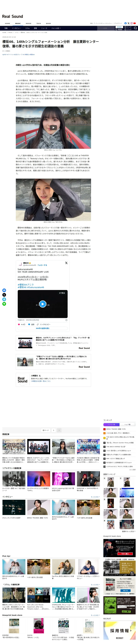This screenshot has width=138, height=644.
Task: Open the Facebook icon in the header
Action: coord(125,23)
